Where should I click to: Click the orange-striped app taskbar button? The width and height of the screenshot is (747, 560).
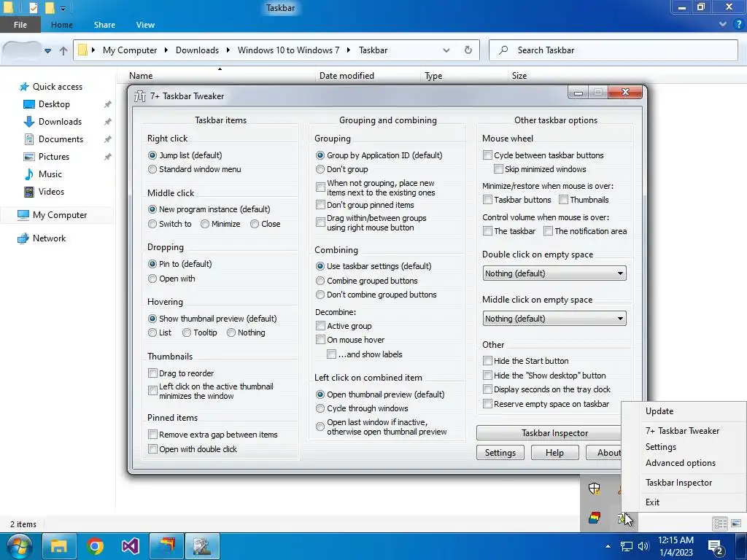(x=167, y=546)
